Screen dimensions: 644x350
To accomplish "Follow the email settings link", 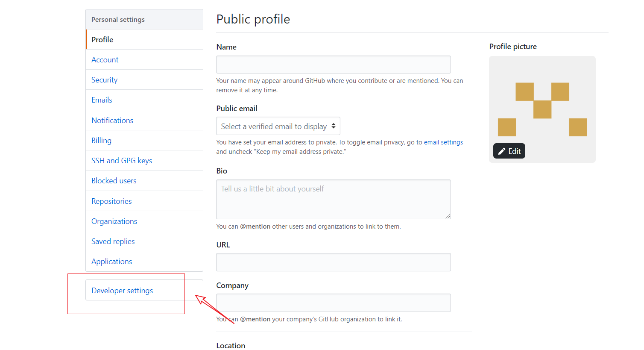I will (443, 142).
